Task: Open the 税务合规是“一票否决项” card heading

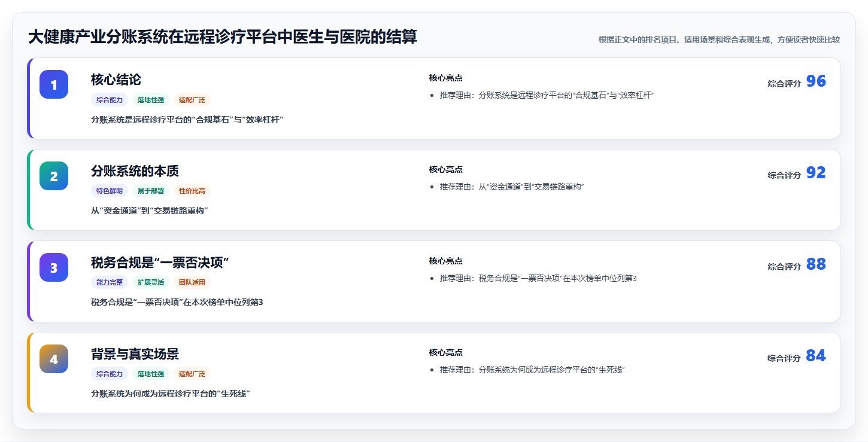Action: pyautogui.click(x=160, y=263)
